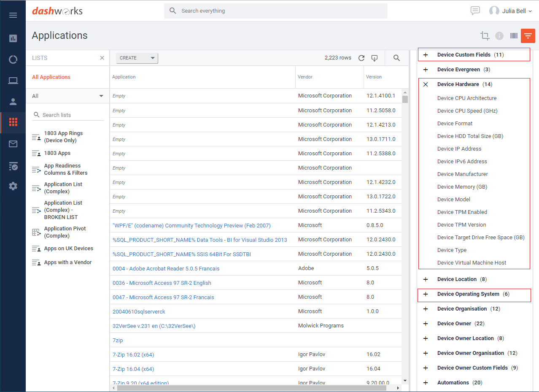539x392 pixels.
Task: Open the Applications grid icon in sidebar
Action: pyautogui.click(x=13, y=122)
